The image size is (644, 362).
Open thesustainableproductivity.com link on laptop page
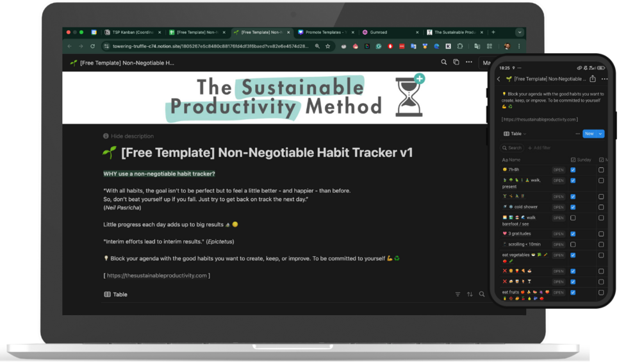[156, 276]
